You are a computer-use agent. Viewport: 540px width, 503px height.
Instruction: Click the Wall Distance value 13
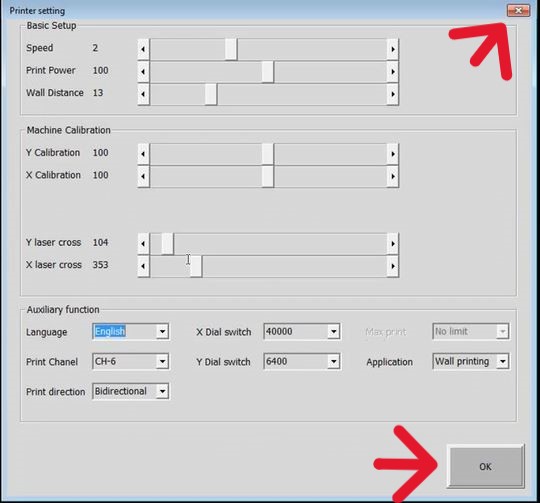tap(98, 93)
